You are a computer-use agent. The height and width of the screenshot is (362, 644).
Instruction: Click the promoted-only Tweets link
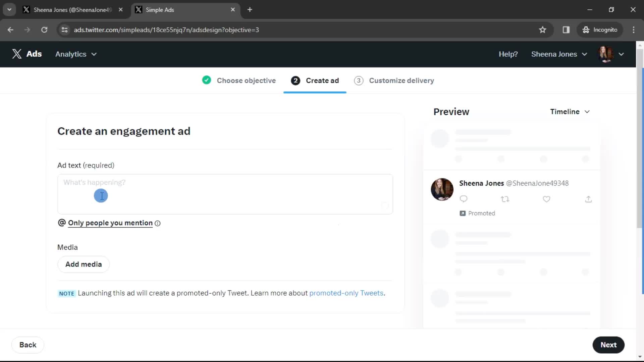pyautogui.click(x=346, y=293)
